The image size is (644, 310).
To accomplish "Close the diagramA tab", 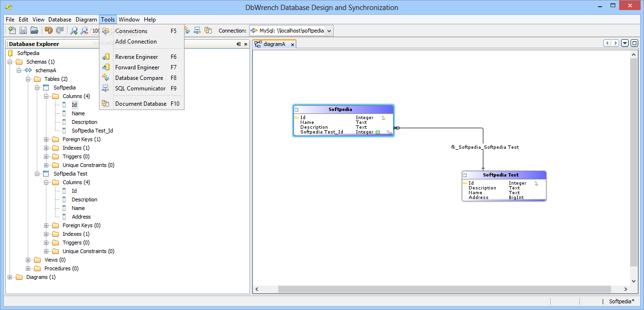I will (x=292, y=44).
